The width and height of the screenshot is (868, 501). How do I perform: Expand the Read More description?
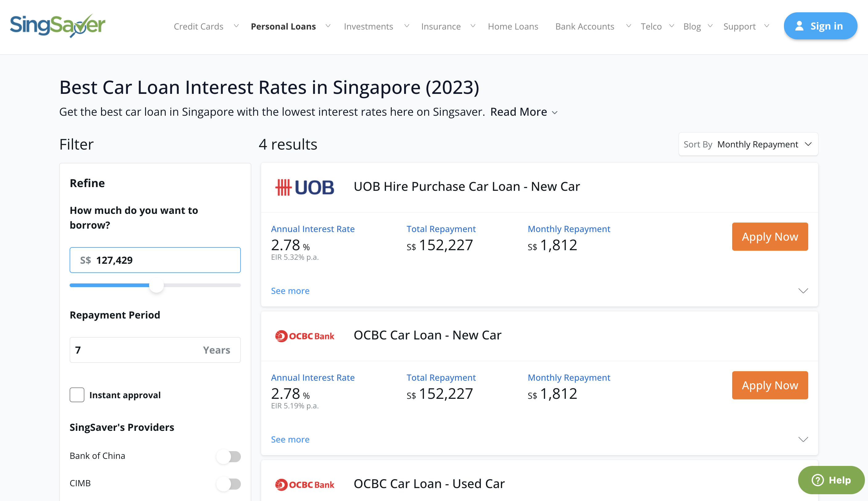pos(523,112)
